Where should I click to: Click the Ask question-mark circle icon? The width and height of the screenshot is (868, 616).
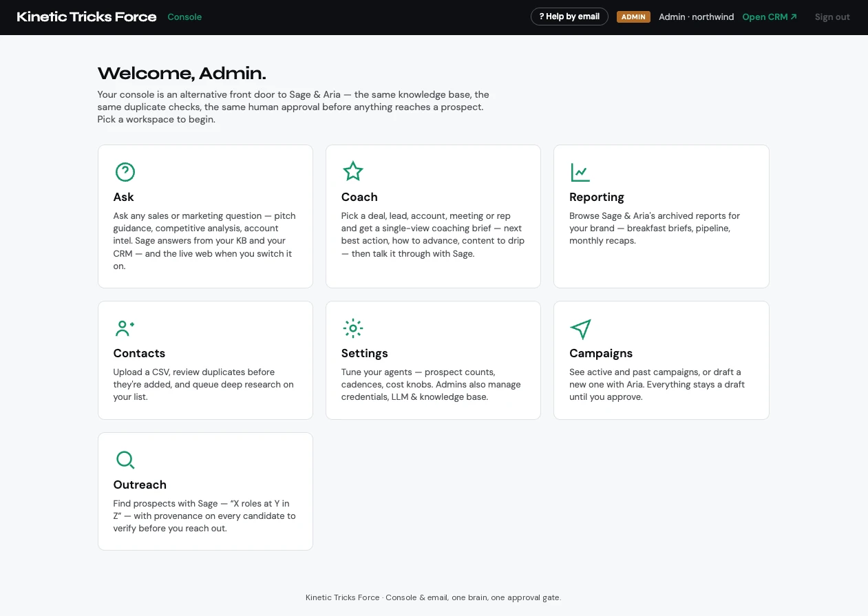(125, 172)
